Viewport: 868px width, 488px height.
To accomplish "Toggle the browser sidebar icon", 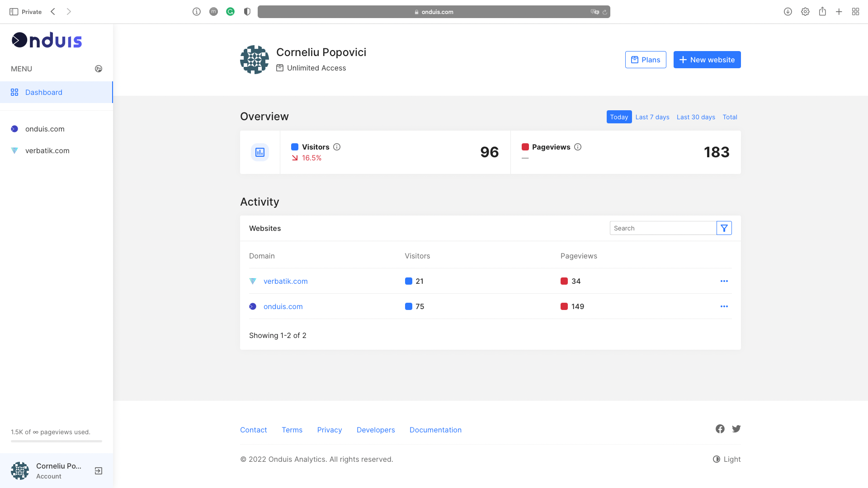I will [14, 12].
